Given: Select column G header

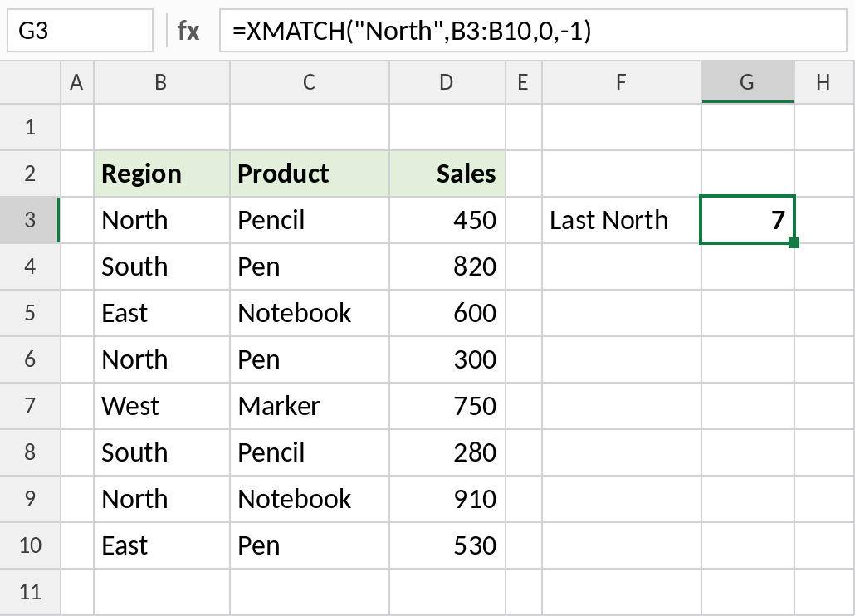Looking at the screenshot, I should point(748,82).
